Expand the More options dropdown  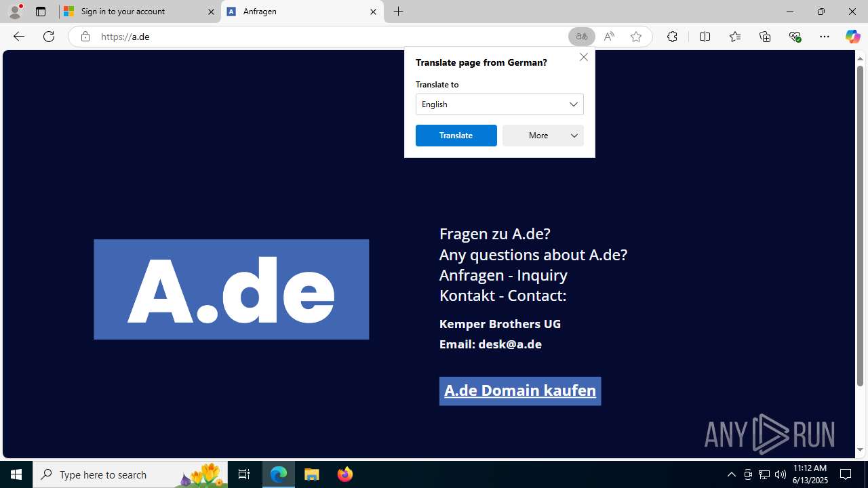click(x=543, y=136)
